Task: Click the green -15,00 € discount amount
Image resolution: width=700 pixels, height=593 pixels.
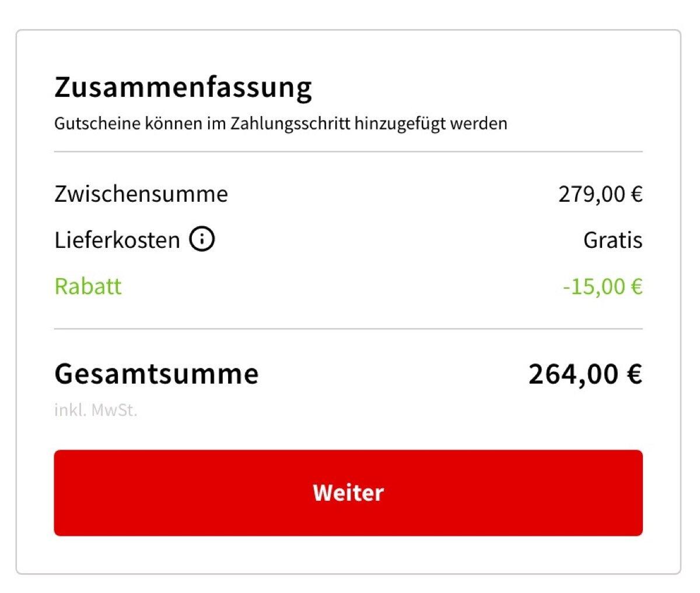Action: [x=603, y=286]
